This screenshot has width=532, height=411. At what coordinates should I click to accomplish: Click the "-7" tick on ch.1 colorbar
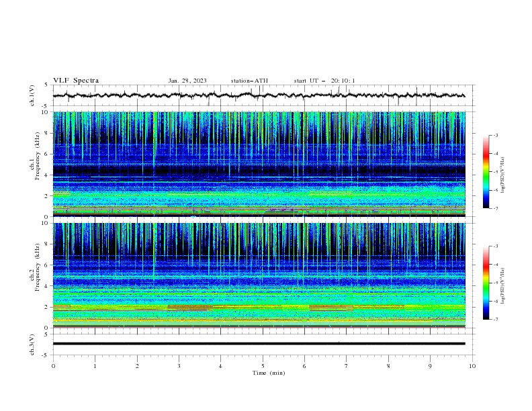click(496, 208)
